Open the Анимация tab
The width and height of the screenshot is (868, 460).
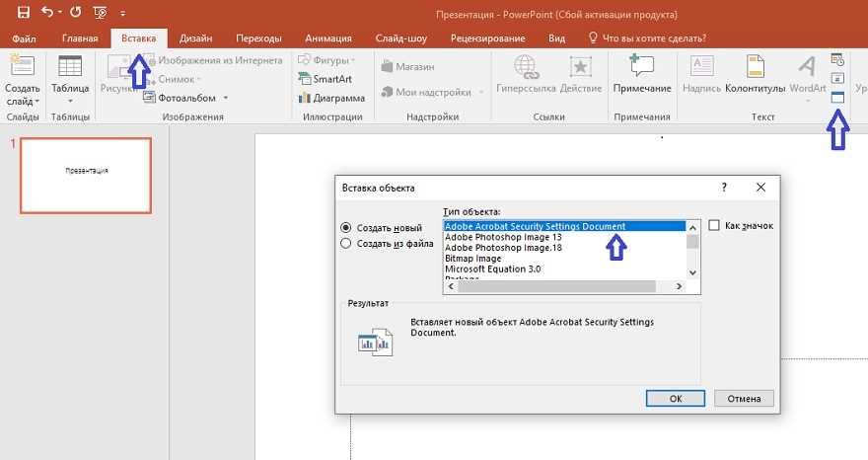pyautogui.click(x=327, y=38)
